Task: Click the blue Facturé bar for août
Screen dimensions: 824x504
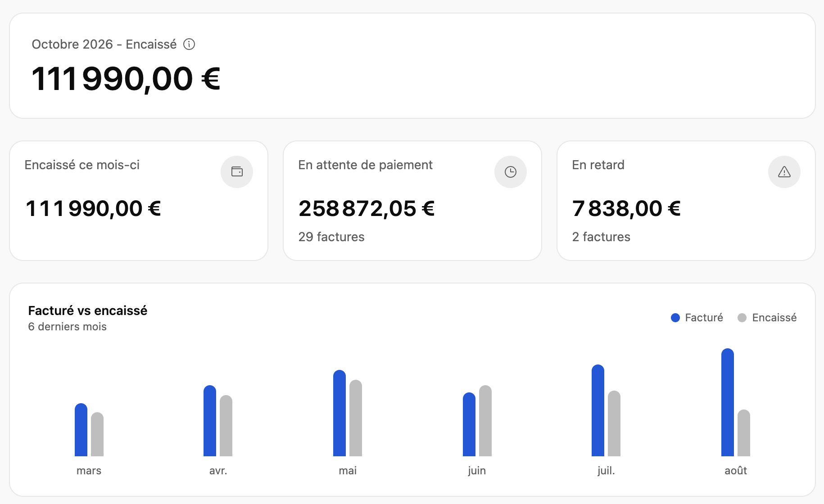Action: [x=728, y=402]
